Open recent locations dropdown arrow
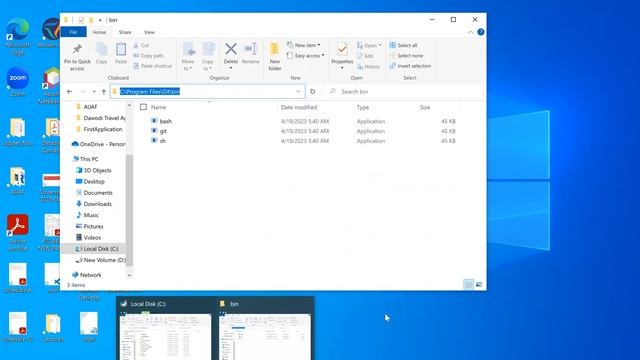Viewport: 640px width, 360px height. coord(94,91)
